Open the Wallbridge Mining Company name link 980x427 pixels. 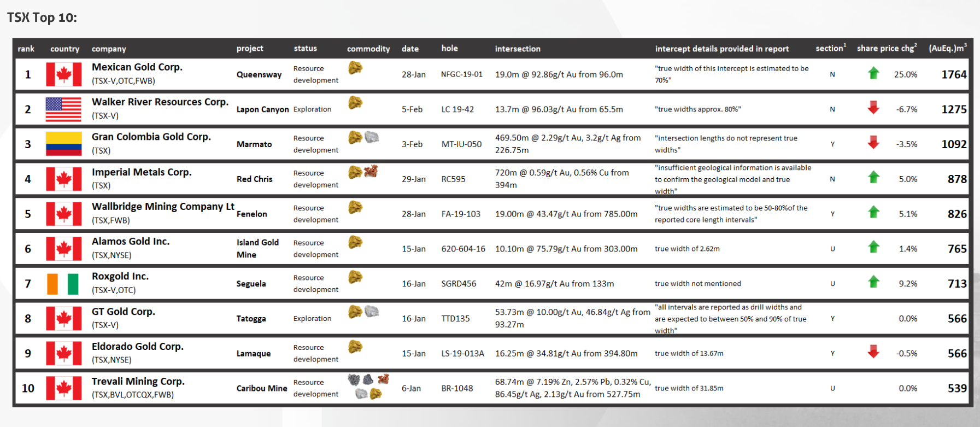click(x=163, y=207)
